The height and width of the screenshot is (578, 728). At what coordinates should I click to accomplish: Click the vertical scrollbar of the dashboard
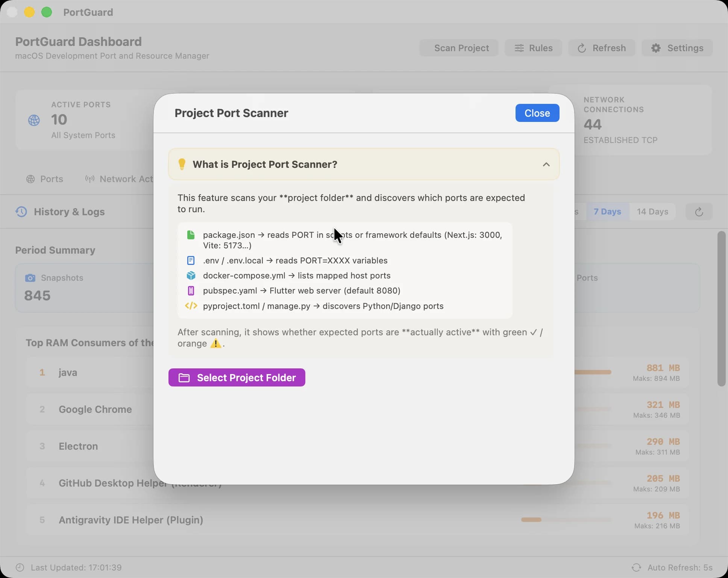[x=721, y=309]
